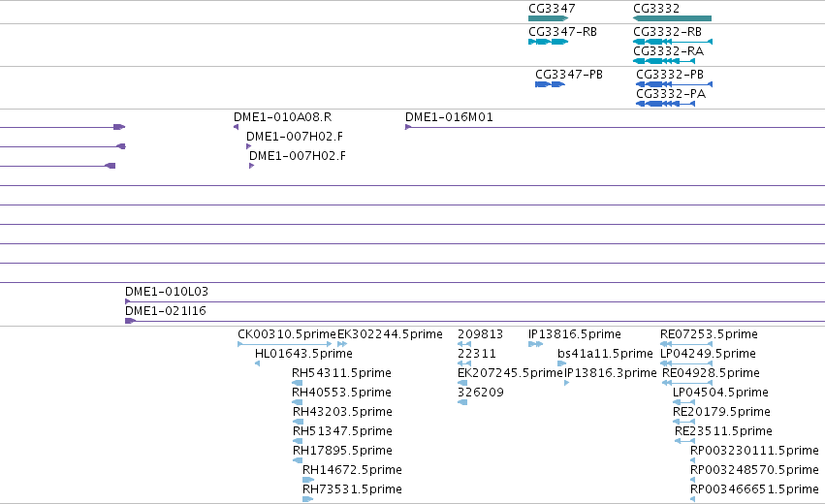Screen dimensions: 825x504
Task: Select the IP13816.5prime EST glyph
Action: point(535,344)
